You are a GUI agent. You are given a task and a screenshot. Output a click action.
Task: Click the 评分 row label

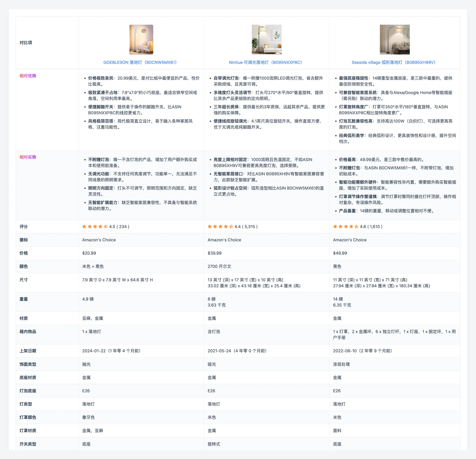24,226
